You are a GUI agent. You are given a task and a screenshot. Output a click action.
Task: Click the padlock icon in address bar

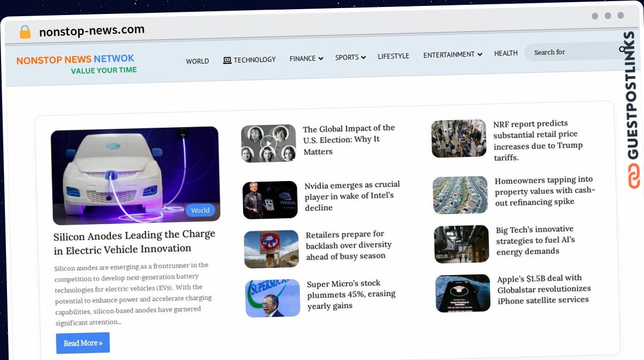tap(25, 32)
